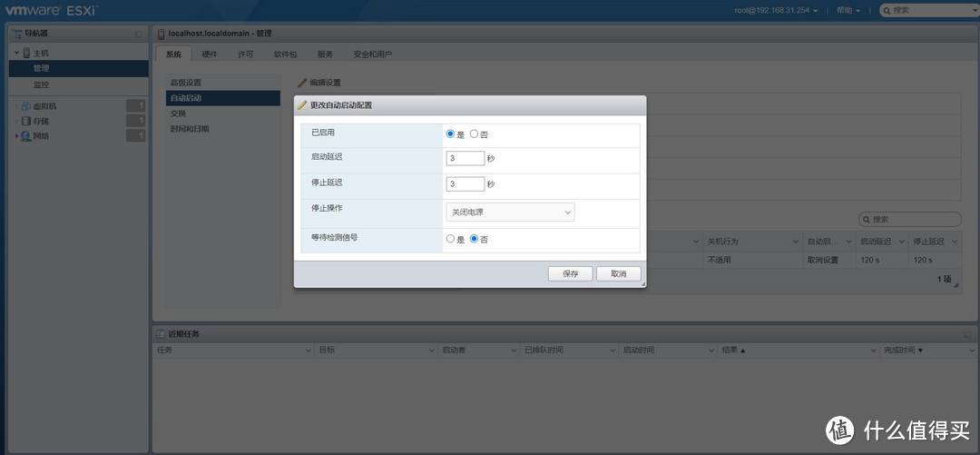The height and width of the screenshot is (455, 980).
Task: Select 监控 under 主机 in navigator
Action: [79, 84]
